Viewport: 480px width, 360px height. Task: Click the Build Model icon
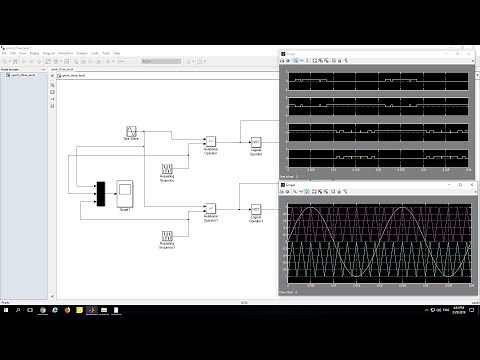coord(199,61)
